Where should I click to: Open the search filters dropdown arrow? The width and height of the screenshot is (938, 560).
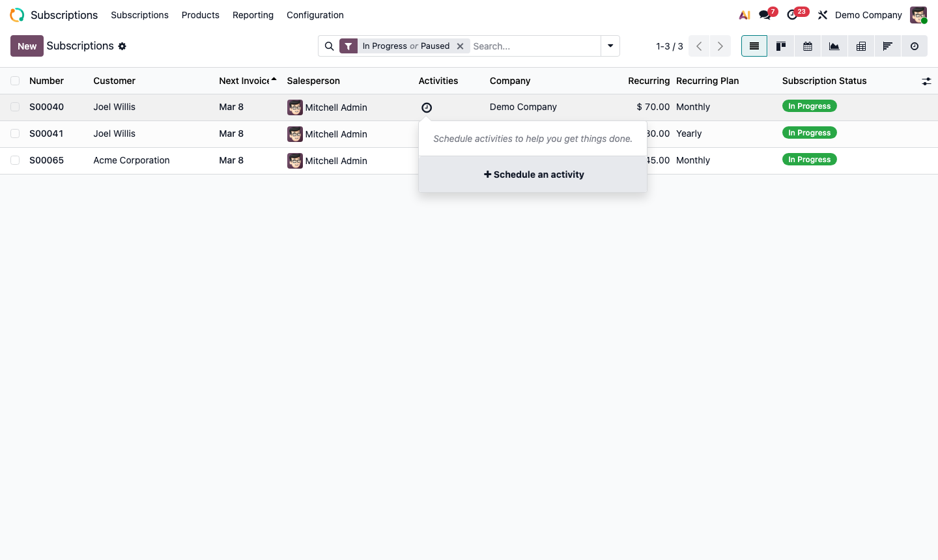(610, 46)
